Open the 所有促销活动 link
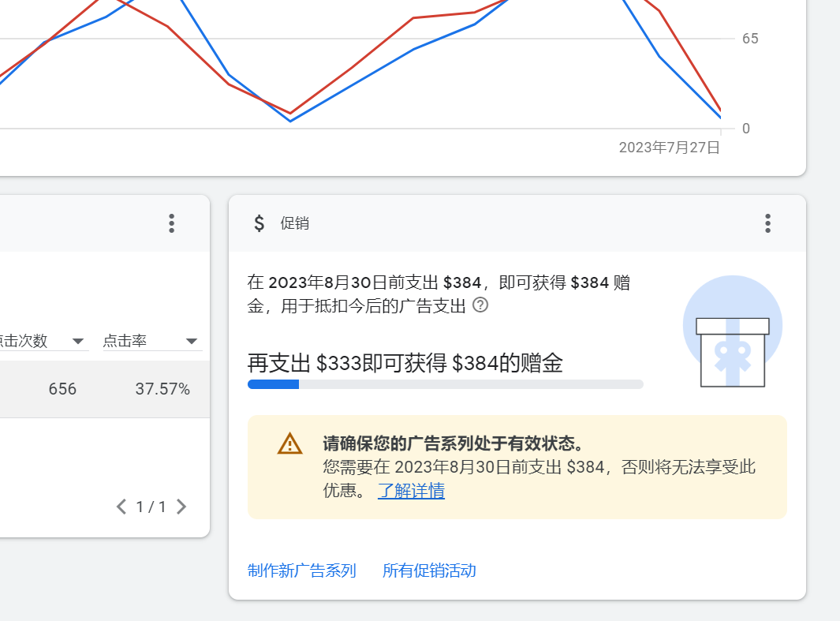This screenshot has width=840, height=621. pos(429,570)
